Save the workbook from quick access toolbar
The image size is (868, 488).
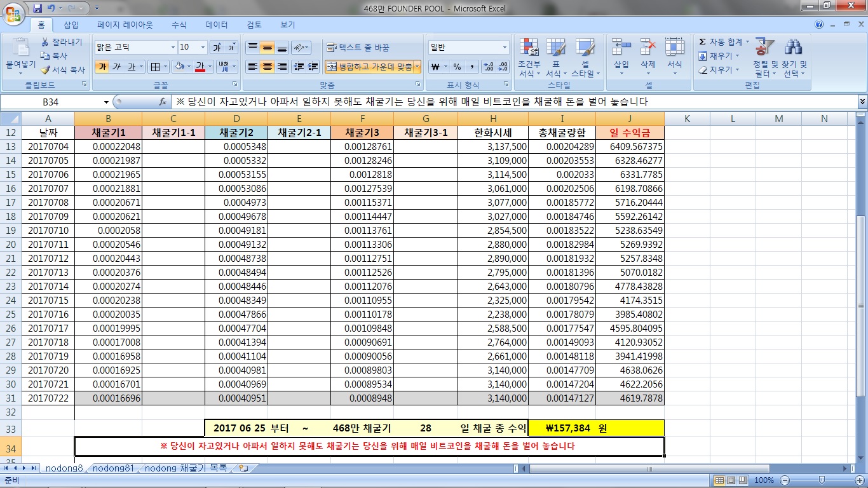(x=37, y=8)
